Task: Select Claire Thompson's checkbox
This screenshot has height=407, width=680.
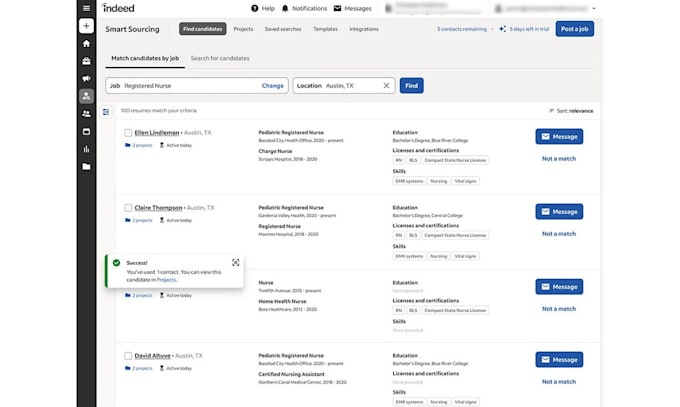Action: point(128,208)
